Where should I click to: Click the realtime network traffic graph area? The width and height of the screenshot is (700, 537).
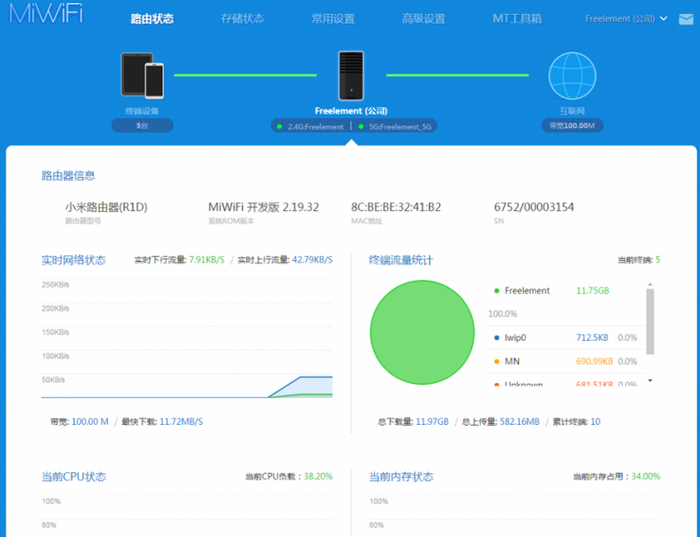(187, 338)
